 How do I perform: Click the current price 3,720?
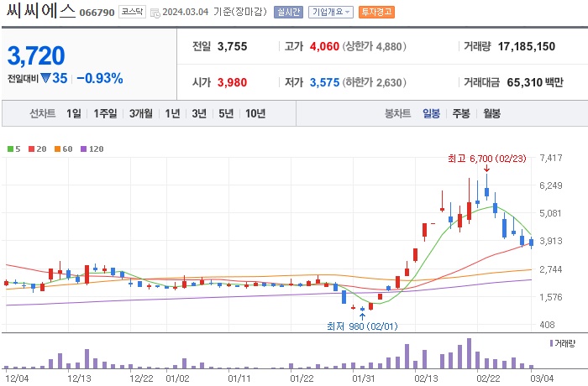tap(36, 55)
